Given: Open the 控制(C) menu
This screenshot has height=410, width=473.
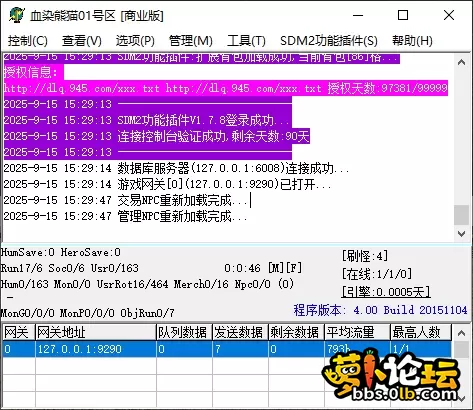Looking at the screenshot, I should [x=28, y=41].
